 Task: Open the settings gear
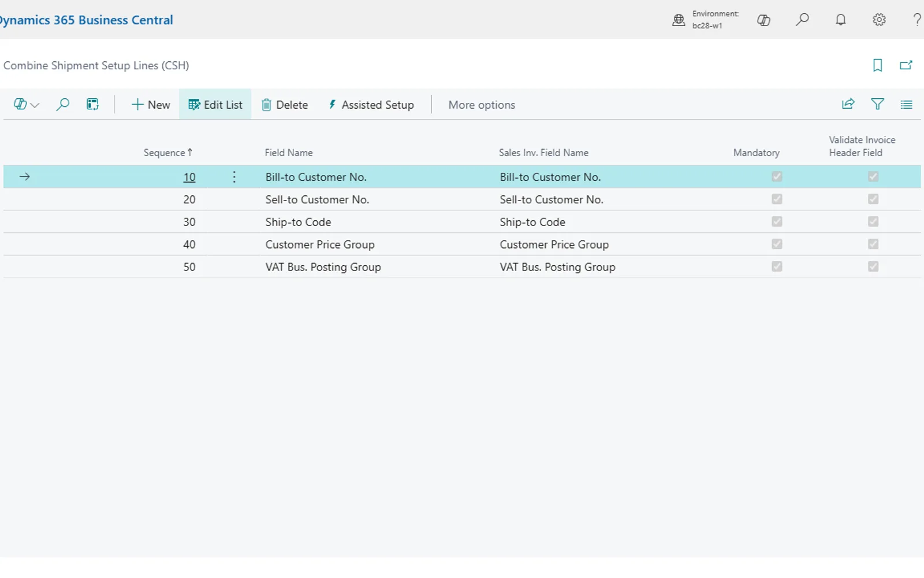pos(879,20)
